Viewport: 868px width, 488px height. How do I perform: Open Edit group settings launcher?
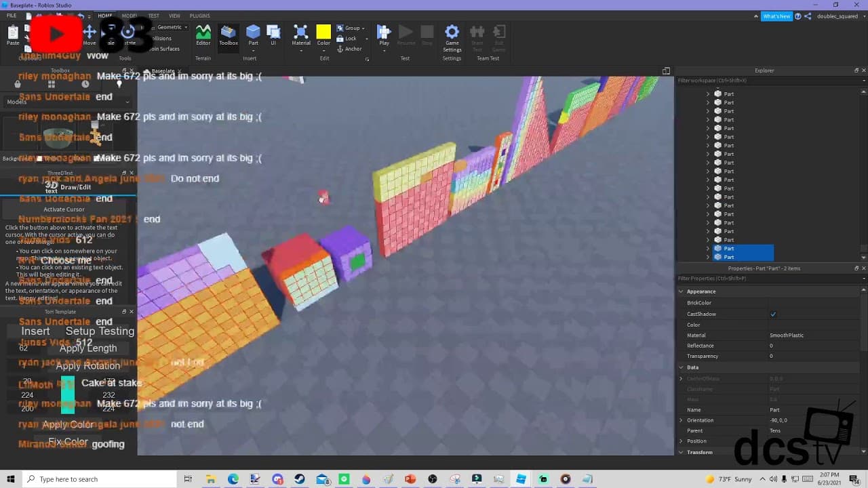pyautogui.click(x=367, y=59)
